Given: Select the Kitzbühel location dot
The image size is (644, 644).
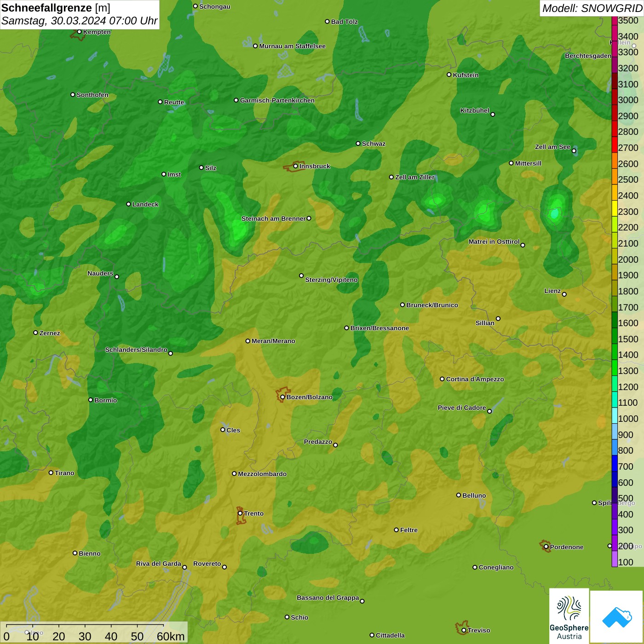Looking at the screenshot, I should pos(493,115).
